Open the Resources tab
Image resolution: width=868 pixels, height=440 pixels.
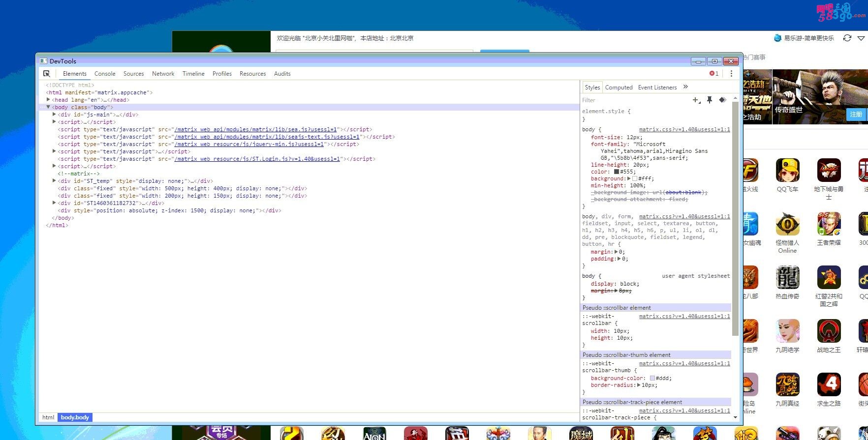[252, 74]
